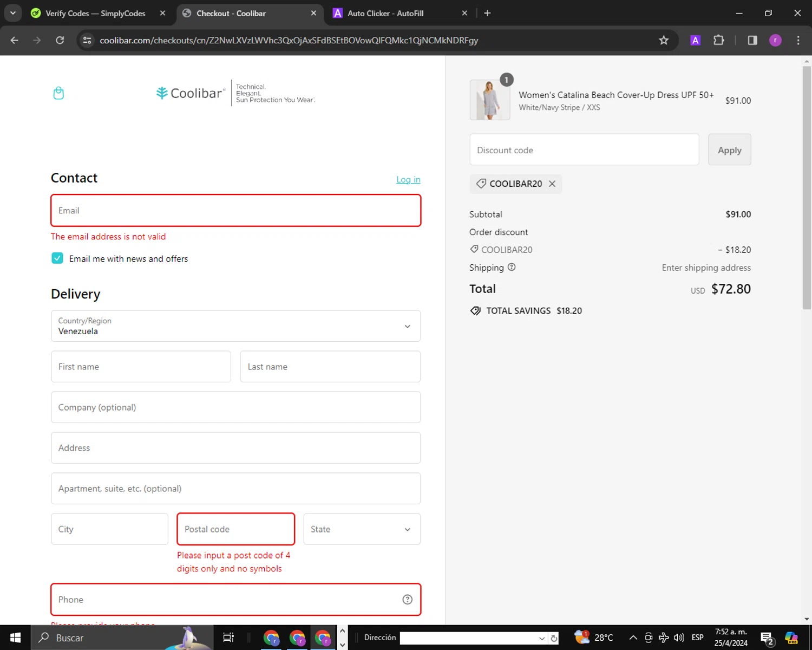Open the weather 28°C widget
The image size is (812, 650).
[594, 638]
